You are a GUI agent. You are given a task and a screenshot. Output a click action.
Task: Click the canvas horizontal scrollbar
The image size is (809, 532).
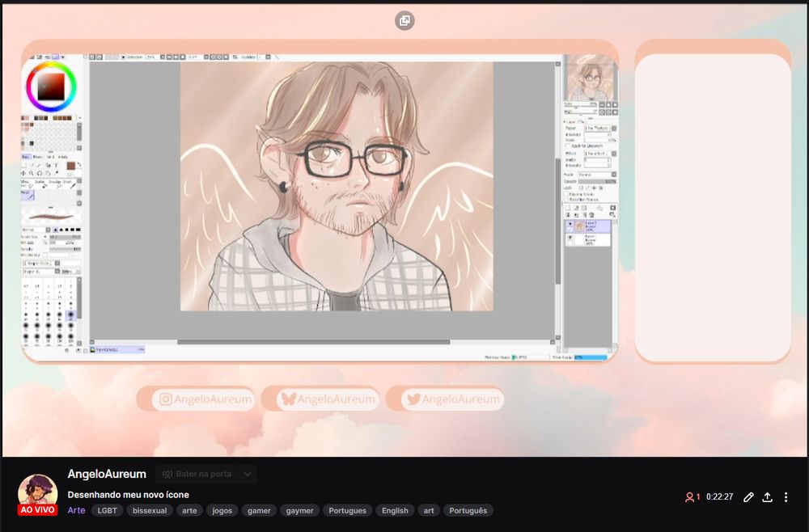pyautogui.click(x=314, y=342)
